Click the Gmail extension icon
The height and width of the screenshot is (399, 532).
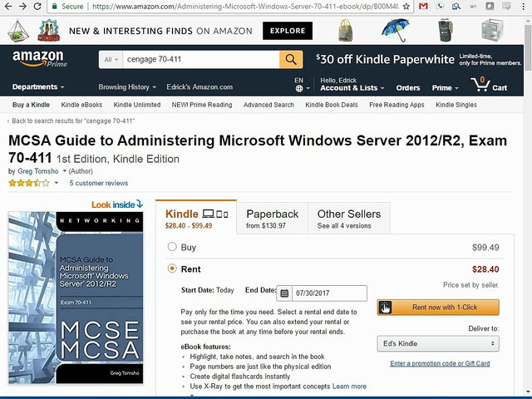pyautogui.click(x=423, y=6)
